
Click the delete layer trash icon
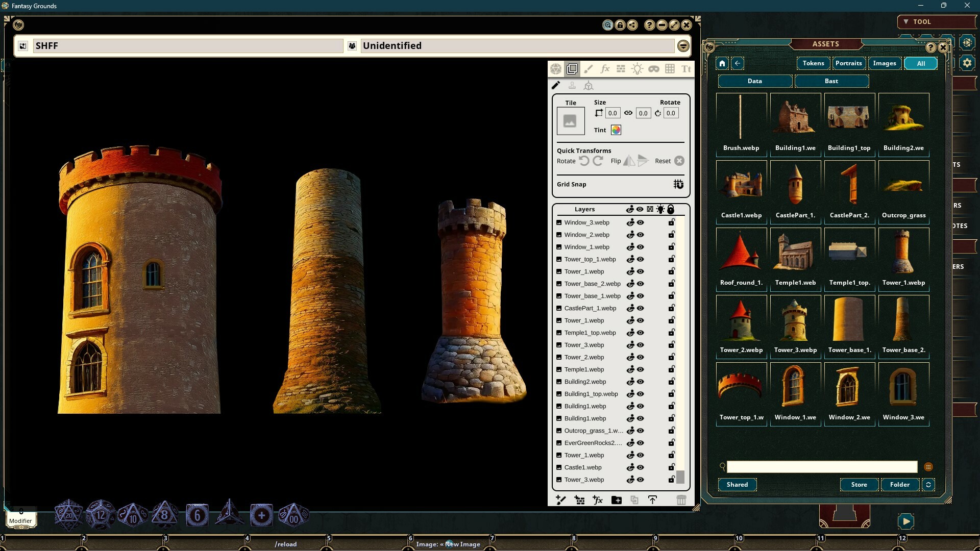pyautogui.click(x=682, y=500)
